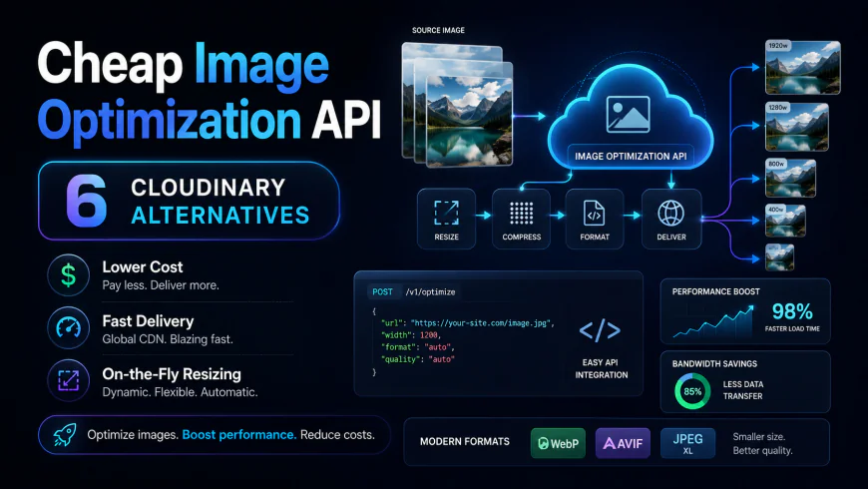Screen dimensions: 868x489
Task: Click the 98% performance value
Action: point(792,311)
